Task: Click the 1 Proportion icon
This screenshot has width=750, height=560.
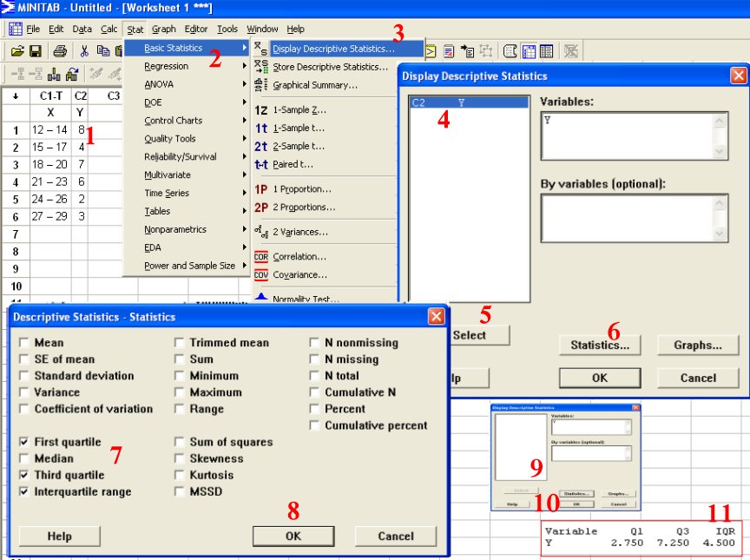Action: (x=260, y=189)
